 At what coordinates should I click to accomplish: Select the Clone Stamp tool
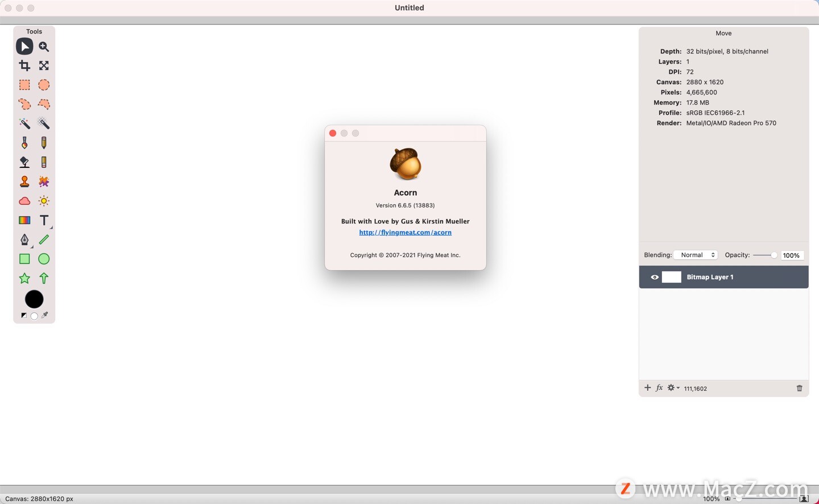click(x=24, y=181)
